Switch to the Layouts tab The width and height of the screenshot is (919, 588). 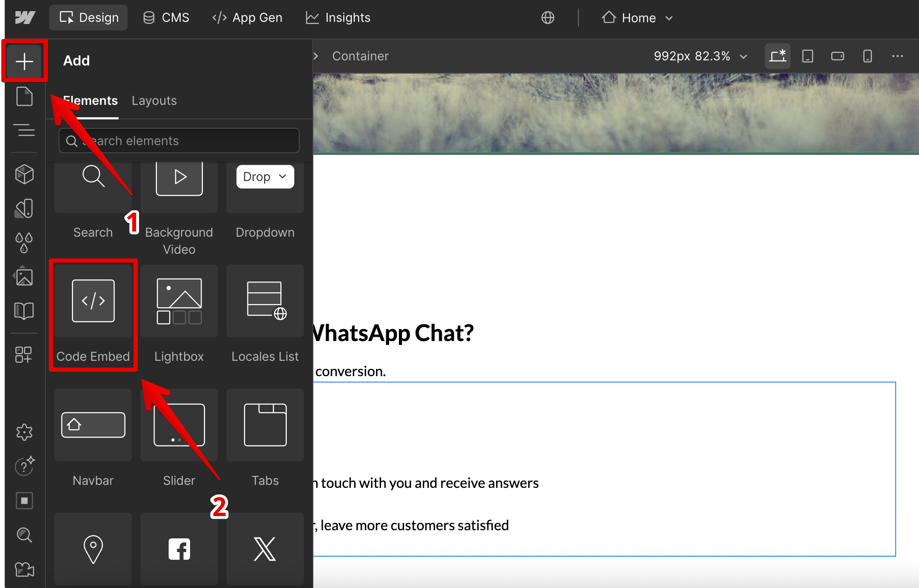[154, 101]
